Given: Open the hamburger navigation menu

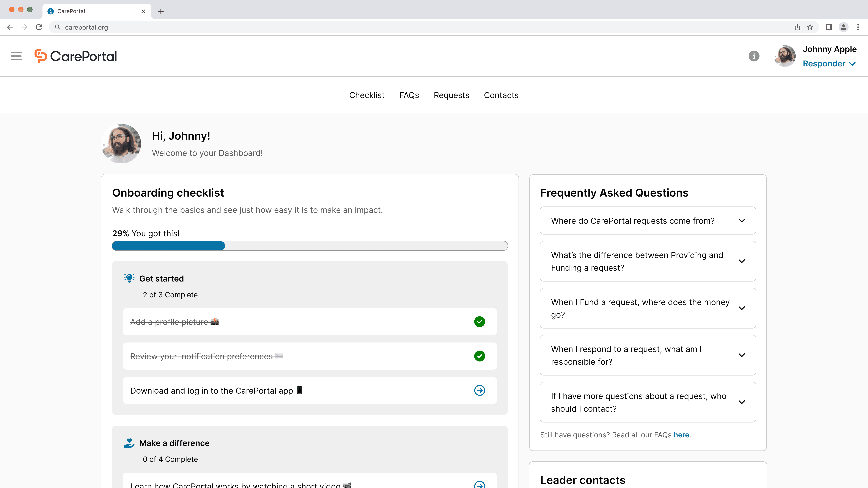Looking at the screenshot, I should [16, 56].
